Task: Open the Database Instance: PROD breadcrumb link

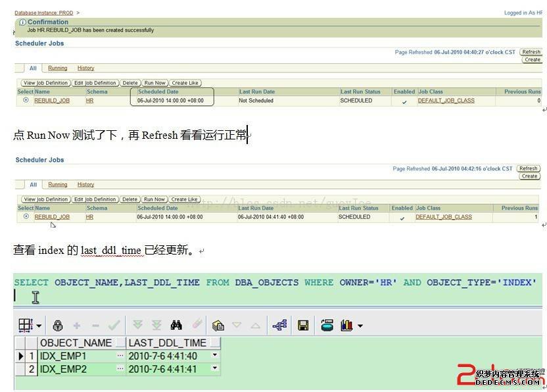Action: tap(44, 12)
